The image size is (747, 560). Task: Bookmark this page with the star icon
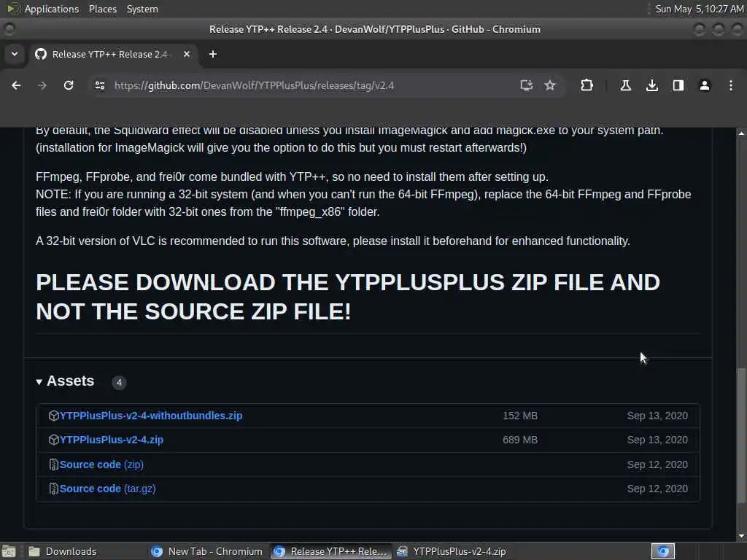click(x=550, y=85)
